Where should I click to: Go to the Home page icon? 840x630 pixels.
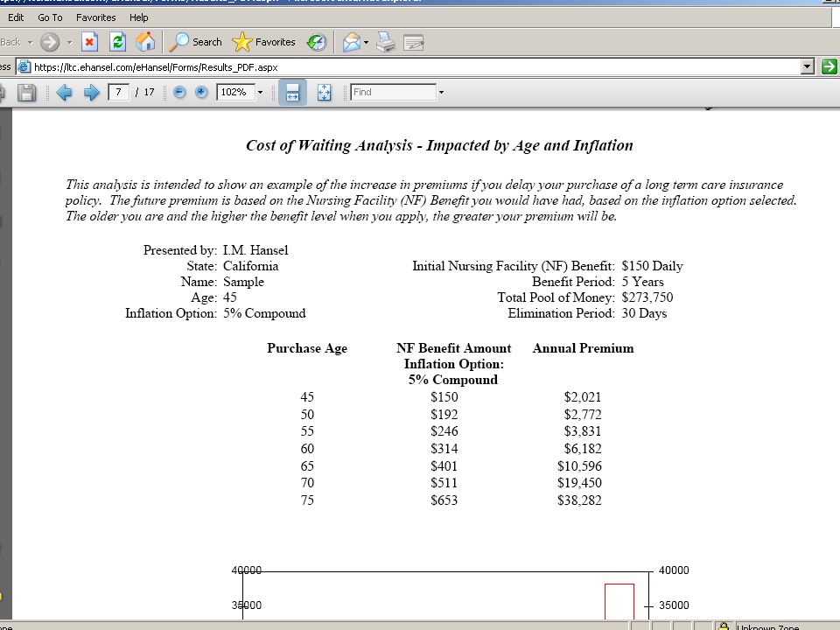tap(145, 42)
